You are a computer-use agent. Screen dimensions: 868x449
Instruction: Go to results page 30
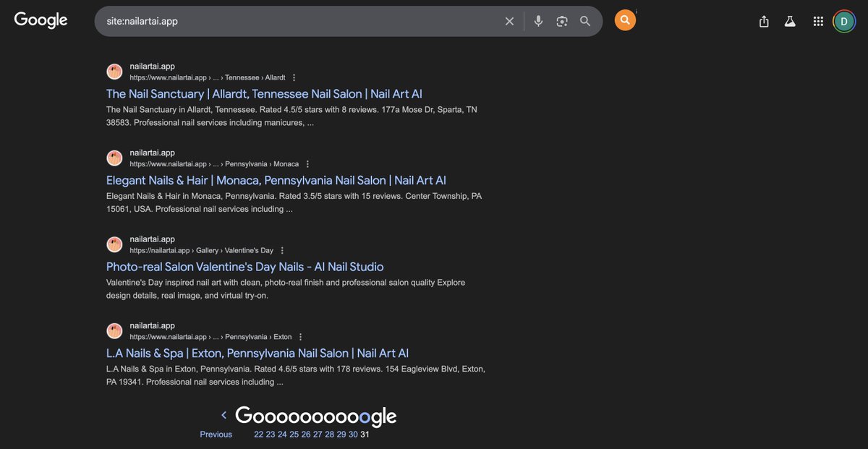[353, 435]
